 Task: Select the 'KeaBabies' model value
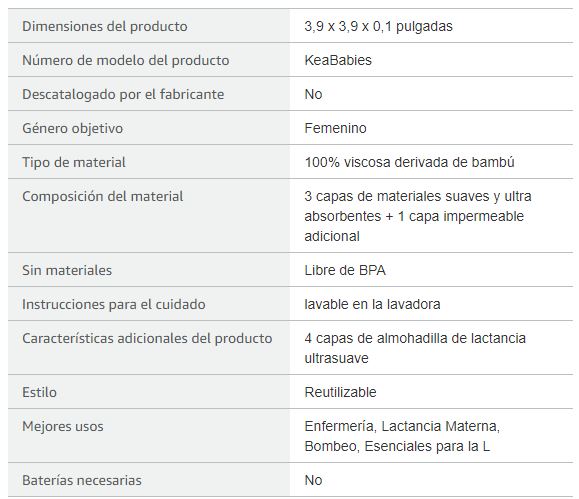(x=338, y=60)
